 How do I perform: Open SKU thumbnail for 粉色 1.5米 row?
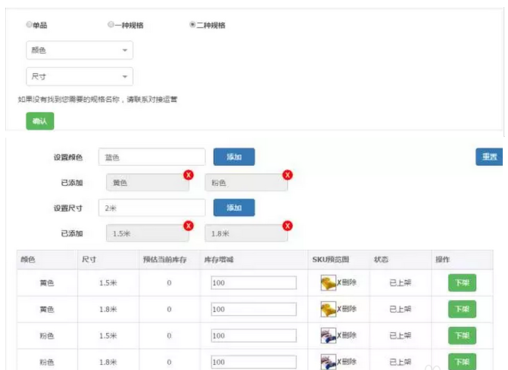click(328, 335)
